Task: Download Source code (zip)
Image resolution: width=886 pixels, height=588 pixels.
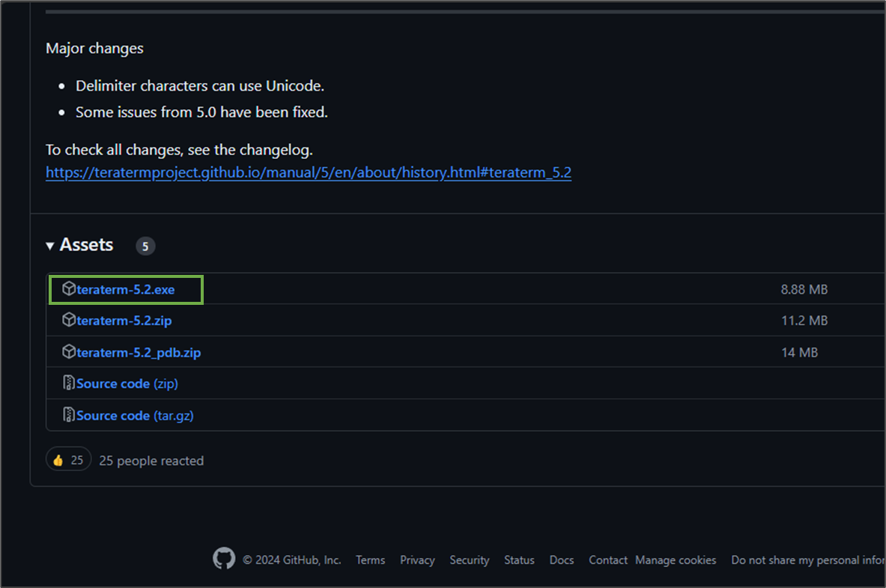Action: pyautogui.click(x=127, y=384)
